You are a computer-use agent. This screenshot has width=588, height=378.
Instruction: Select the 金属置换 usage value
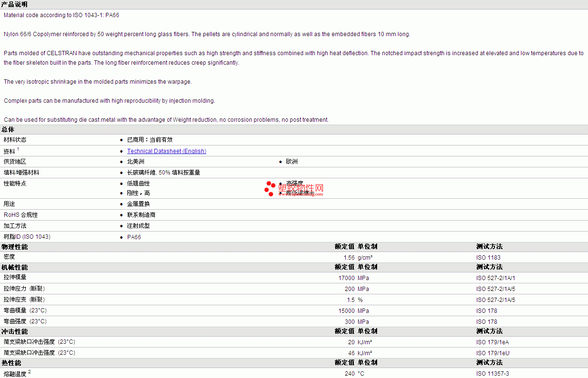tap(139, 204)
